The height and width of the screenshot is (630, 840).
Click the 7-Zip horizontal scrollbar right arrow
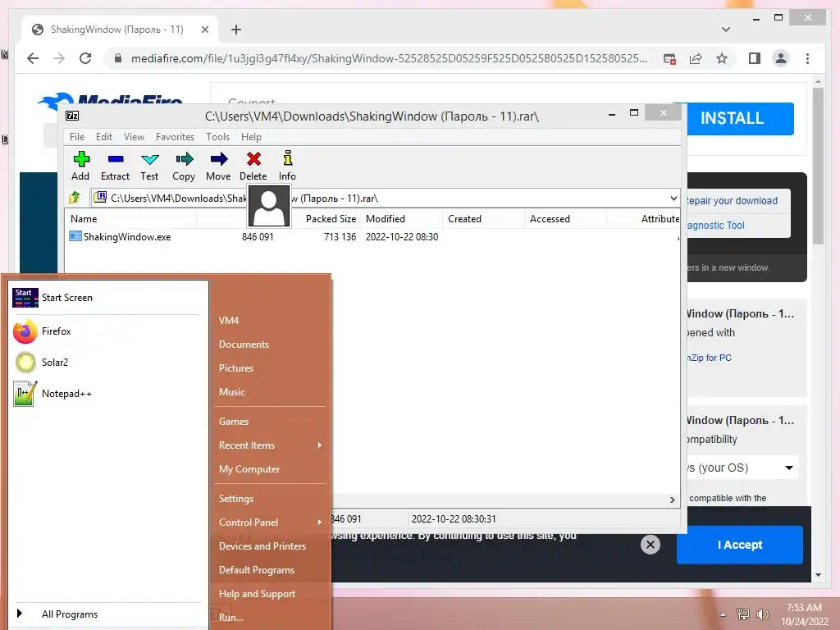coord(673,500)
